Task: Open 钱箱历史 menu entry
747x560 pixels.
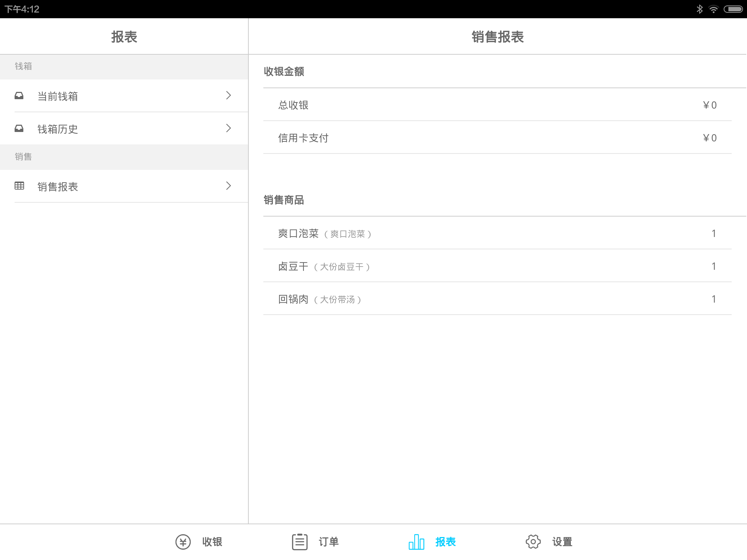Action: click(x=124, y=129)
